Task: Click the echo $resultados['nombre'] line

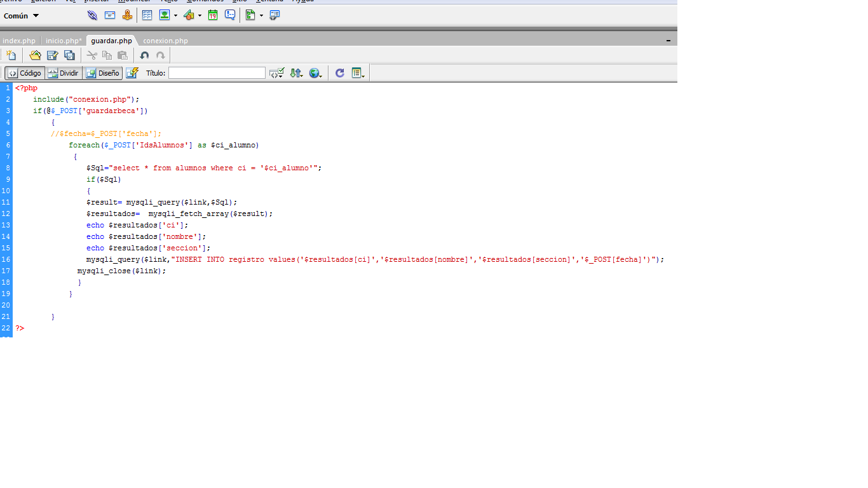Action: (146, 236)
